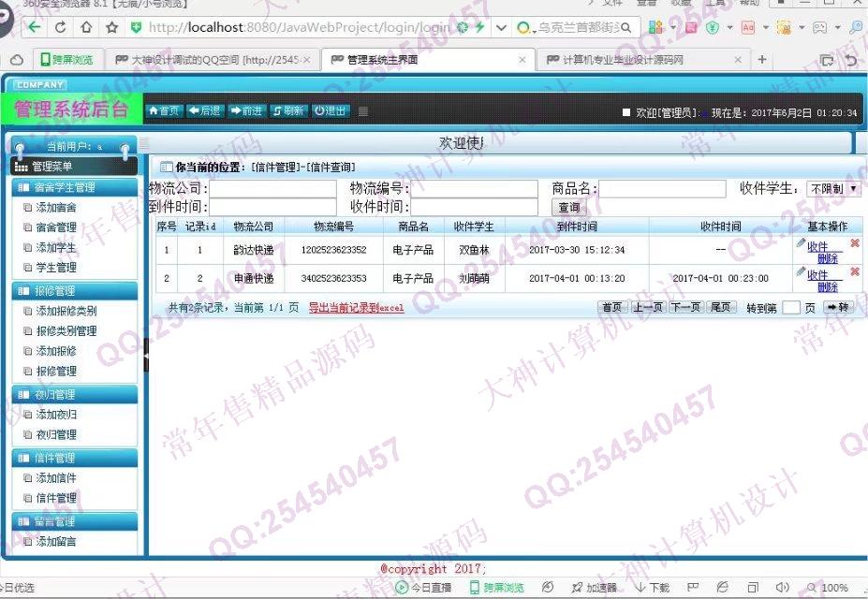The image size is (868, 599).
Task: Click the 前进 toolbar button
Action: point(246,111)
